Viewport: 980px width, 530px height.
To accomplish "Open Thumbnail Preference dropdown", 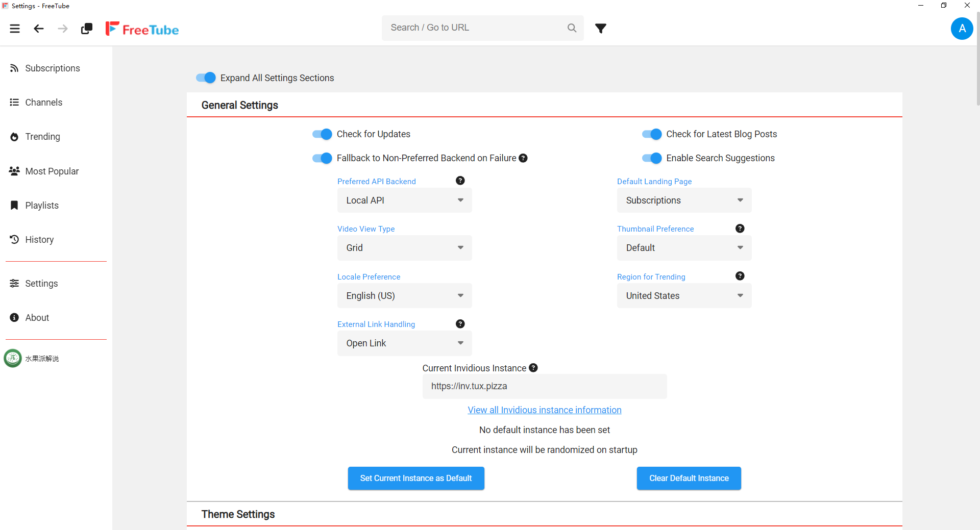I will [x=684, y=248].
